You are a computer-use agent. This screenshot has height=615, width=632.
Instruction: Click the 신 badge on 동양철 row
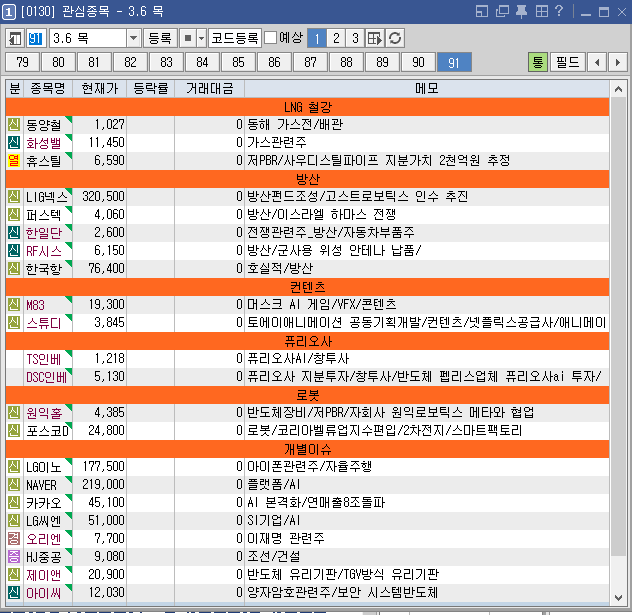click(x=14, y=125)
